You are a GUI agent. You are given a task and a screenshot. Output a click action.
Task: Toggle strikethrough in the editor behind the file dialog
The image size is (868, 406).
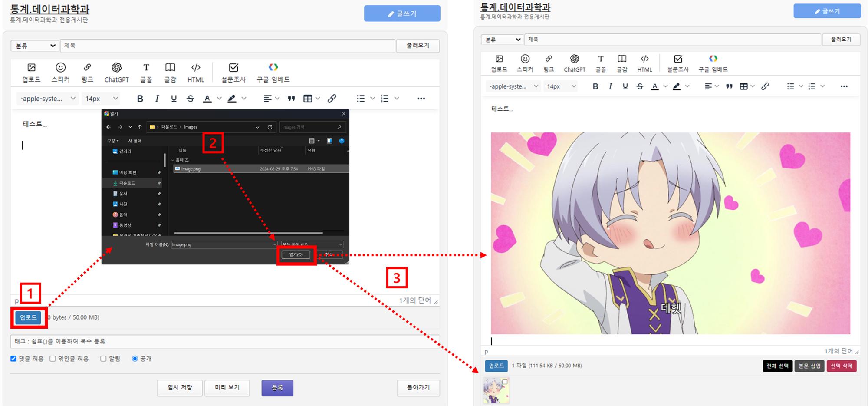(191, 99)
